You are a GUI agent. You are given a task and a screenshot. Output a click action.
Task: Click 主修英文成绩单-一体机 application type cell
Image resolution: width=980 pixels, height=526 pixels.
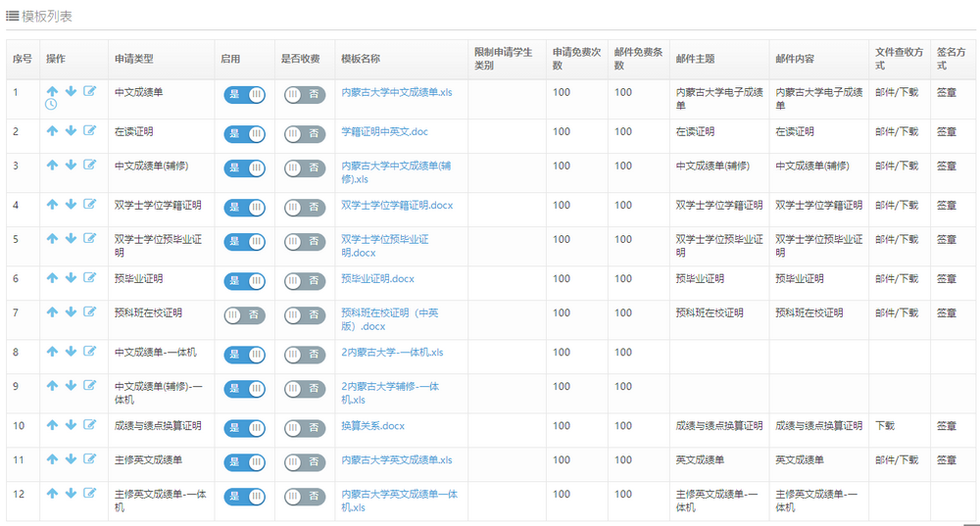(x=160, y=501)
